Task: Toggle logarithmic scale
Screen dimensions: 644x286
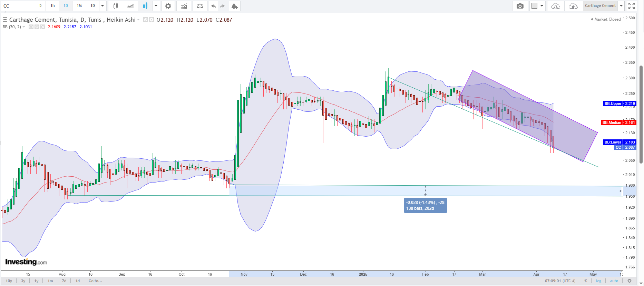Action: (x=599, y=281)
